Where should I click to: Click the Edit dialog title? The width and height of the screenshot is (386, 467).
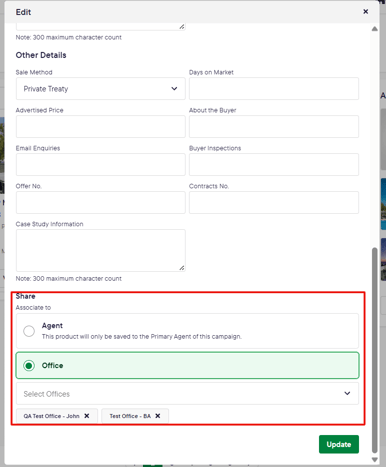23,12
